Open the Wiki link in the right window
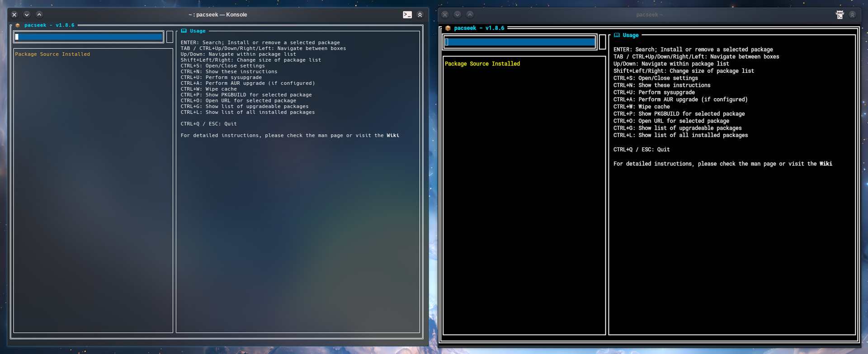 (826, 164)
